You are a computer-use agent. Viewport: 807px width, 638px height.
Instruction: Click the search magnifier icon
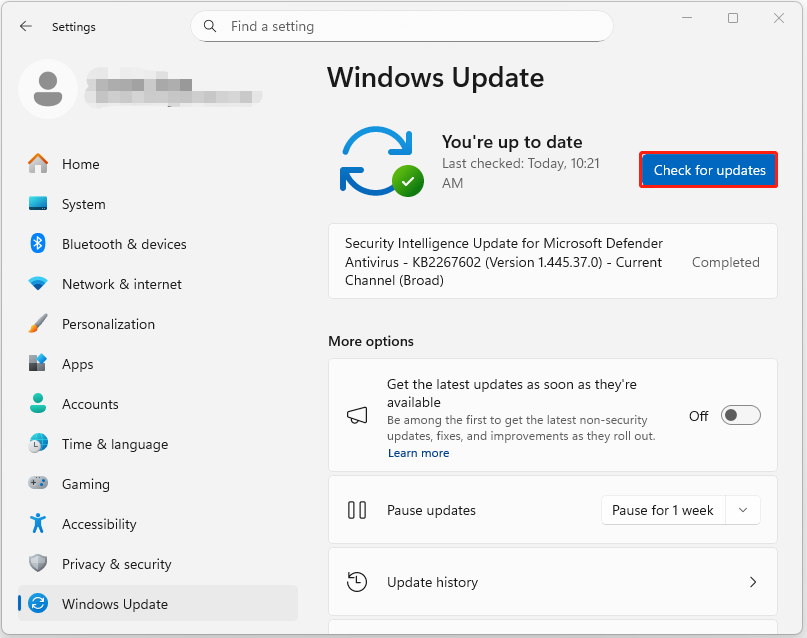pos(210,26)
